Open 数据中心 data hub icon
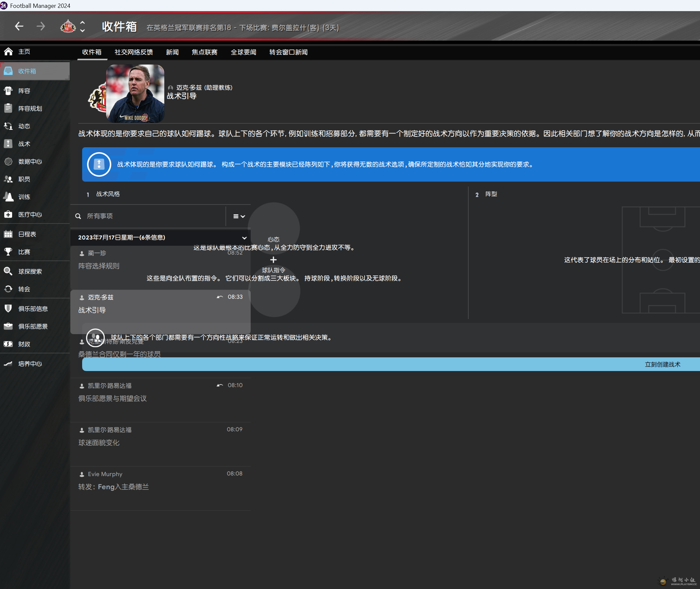Image resolution: width=700 pixels, height=589 pixels. coord(9,161)
